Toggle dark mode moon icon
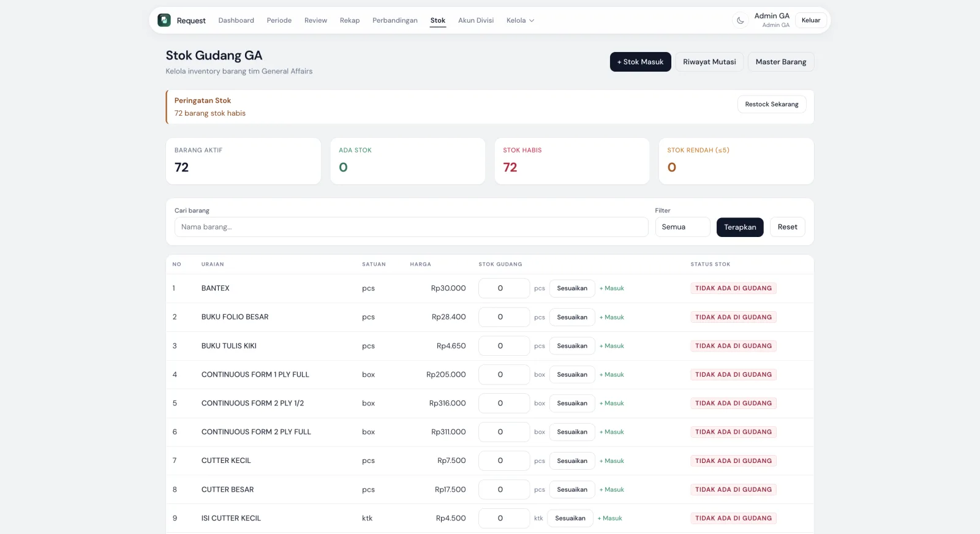The width and height of the screenshot is (980, 534). click(x=741, y=20)
